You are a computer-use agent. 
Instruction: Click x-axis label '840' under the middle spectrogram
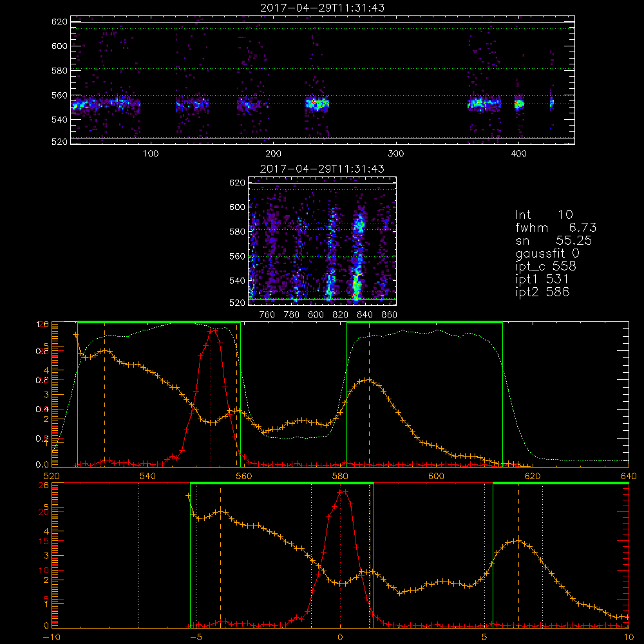click(365, 315)
